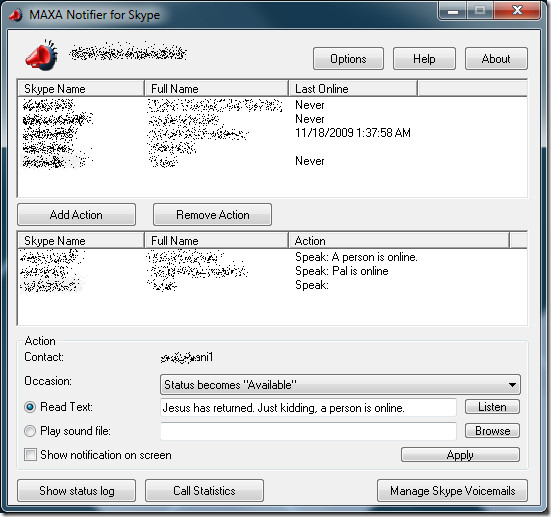551x517 pixels.
Task: Sort contacts by Skype Name column
Action: pos(81,89)
